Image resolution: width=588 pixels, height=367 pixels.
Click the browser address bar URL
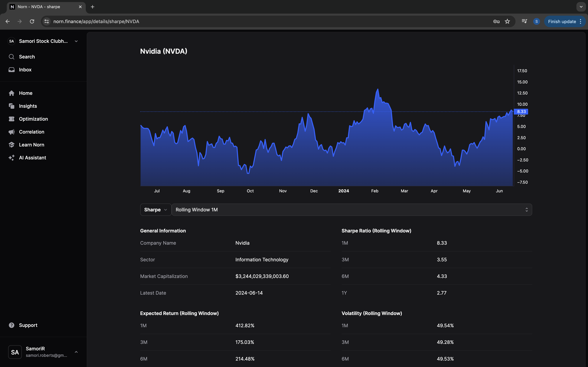(x=96, y=21)
